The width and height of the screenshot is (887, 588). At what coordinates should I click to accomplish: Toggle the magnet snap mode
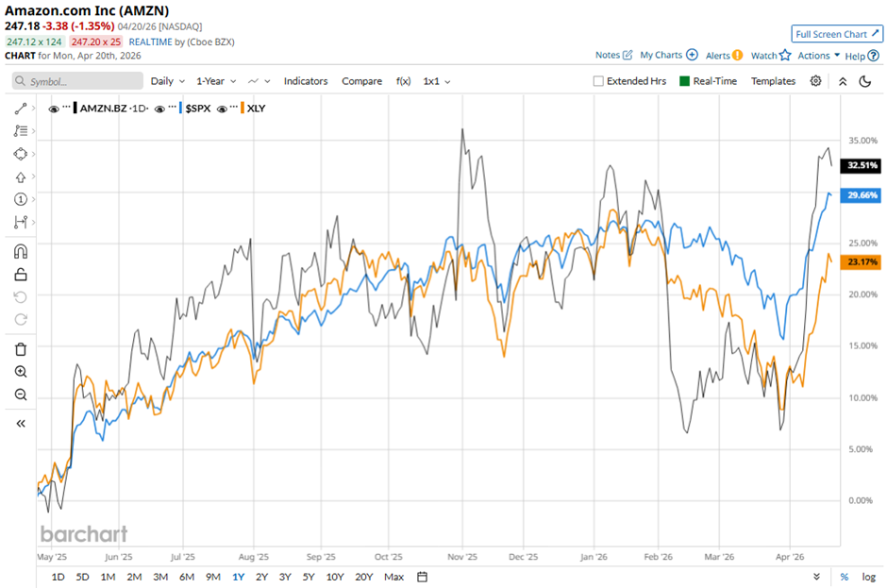(x=21, y=251)
